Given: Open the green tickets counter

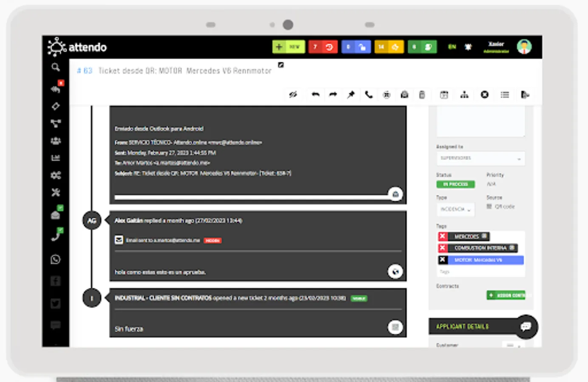Looking at the screenshot, I should (x=422, y=47).
